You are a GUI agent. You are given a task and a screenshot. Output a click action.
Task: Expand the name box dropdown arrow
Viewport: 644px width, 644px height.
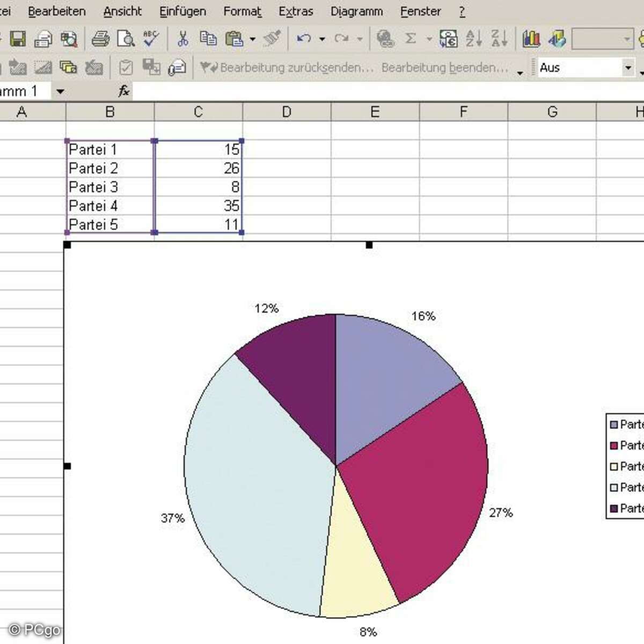pos(60,92)
